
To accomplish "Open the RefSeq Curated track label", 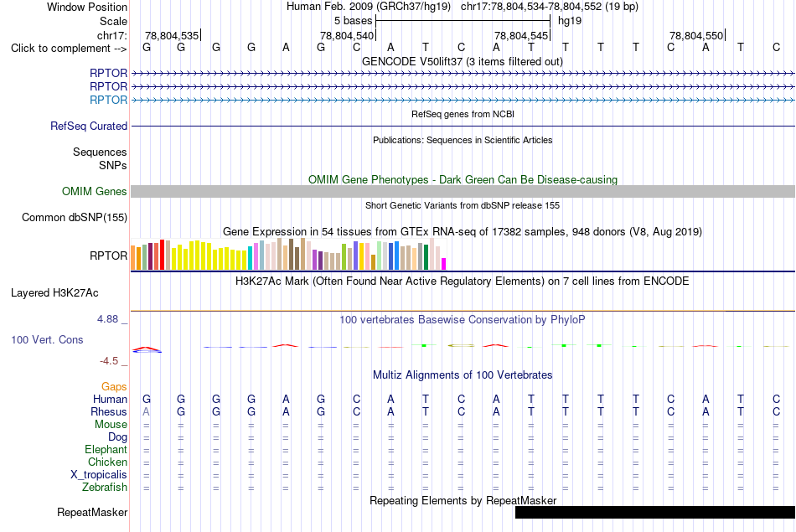I will (x=89, y=126).
